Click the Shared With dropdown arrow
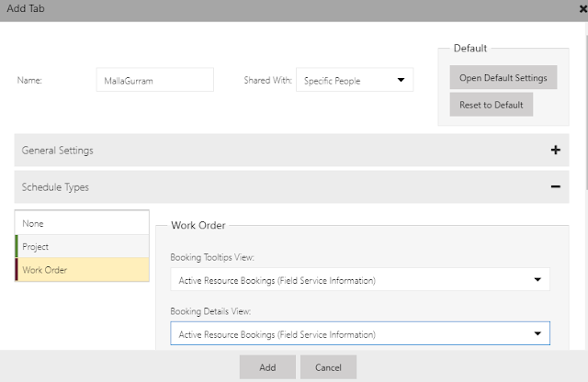 (401, 80)
